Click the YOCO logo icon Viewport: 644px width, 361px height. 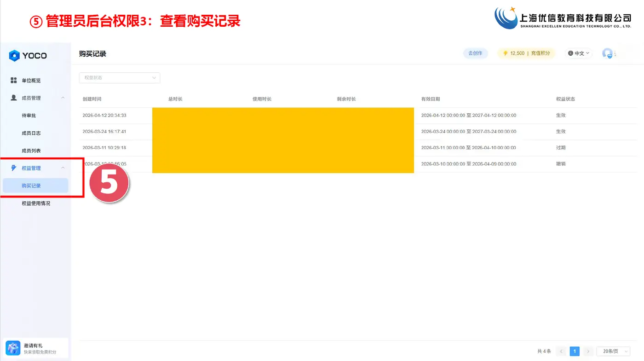point(14,56)
